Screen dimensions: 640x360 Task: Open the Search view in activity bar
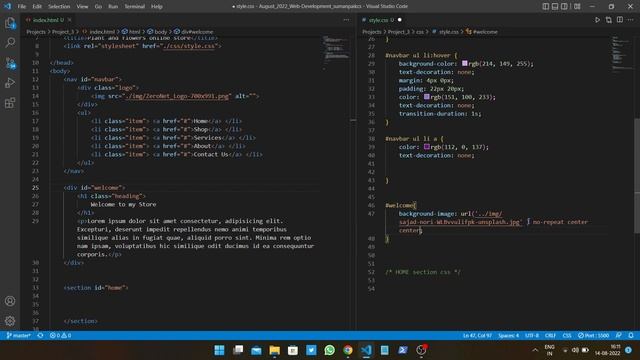[x=10, y=42]
